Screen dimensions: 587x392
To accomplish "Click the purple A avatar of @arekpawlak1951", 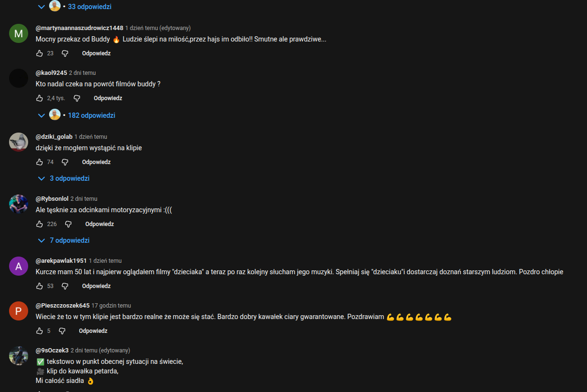I will tap(19, 266).
